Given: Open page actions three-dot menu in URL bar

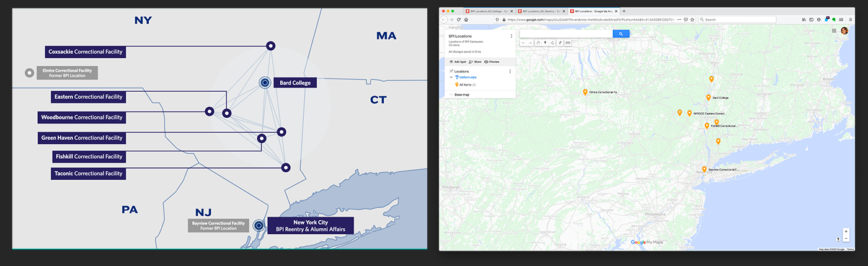Looking at the screenshot, I should coord(679,19).
